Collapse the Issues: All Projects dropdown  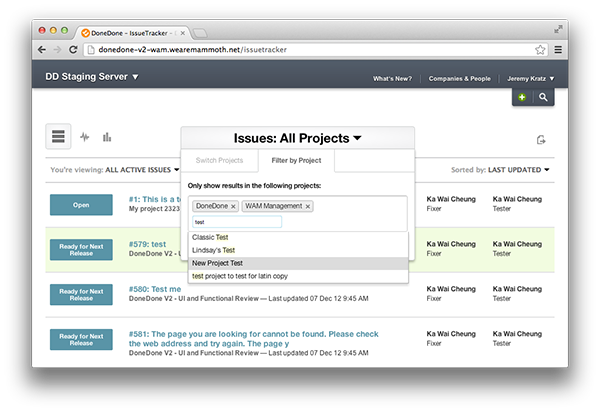pyautogui.click(x=297, y=138)
